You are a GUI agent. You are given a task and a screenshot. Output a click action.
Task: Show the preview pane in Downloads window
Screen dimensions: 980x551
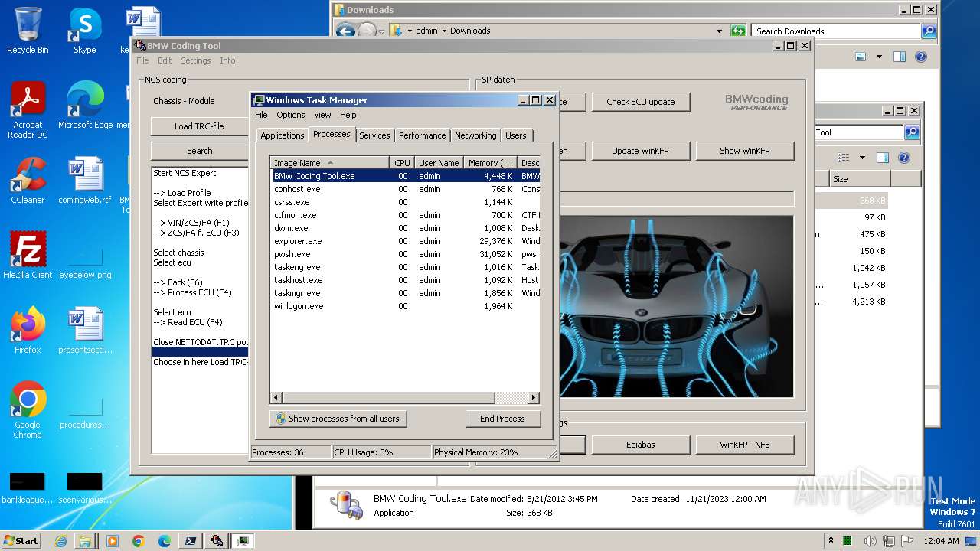click(x=900, y=57)
